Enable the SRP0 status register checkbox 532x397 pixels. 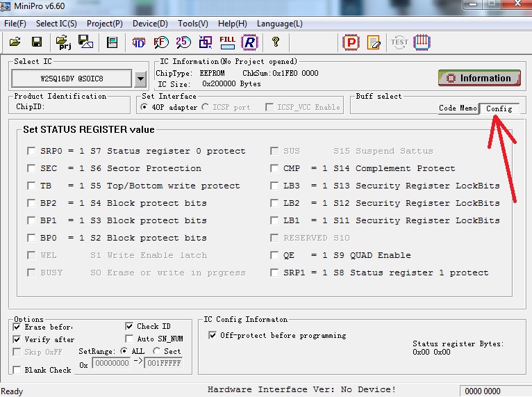(31, 151)
